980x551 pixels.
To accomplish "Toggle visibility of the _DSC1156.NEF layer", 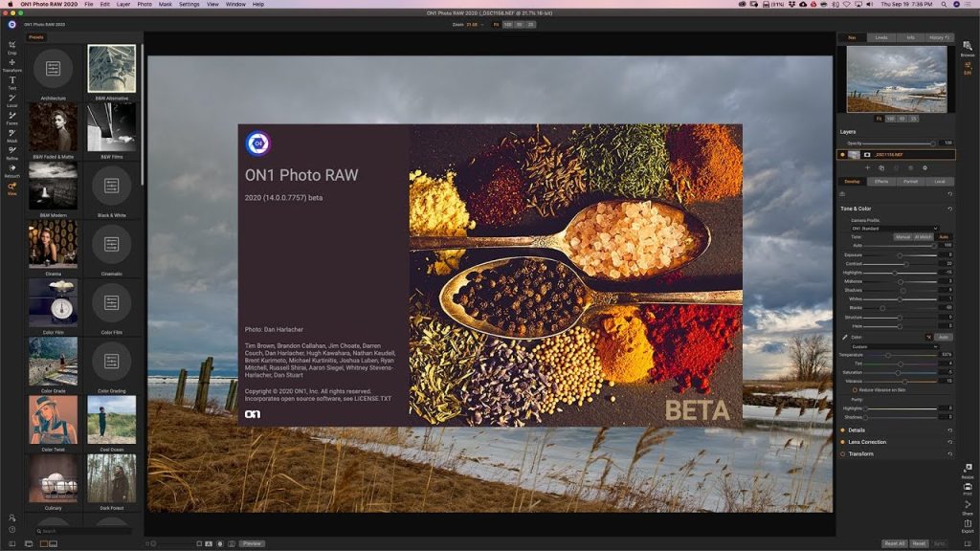I will click(x=843, y=154).
